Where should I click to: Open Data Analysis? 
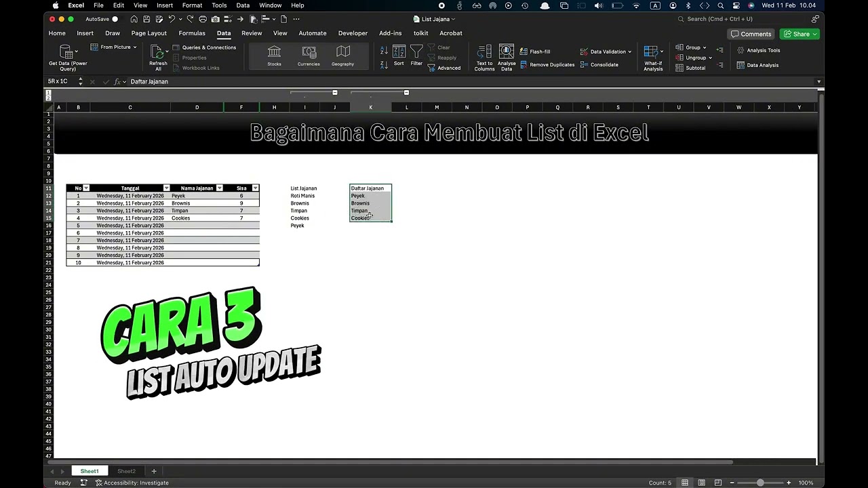pos(757,65)
